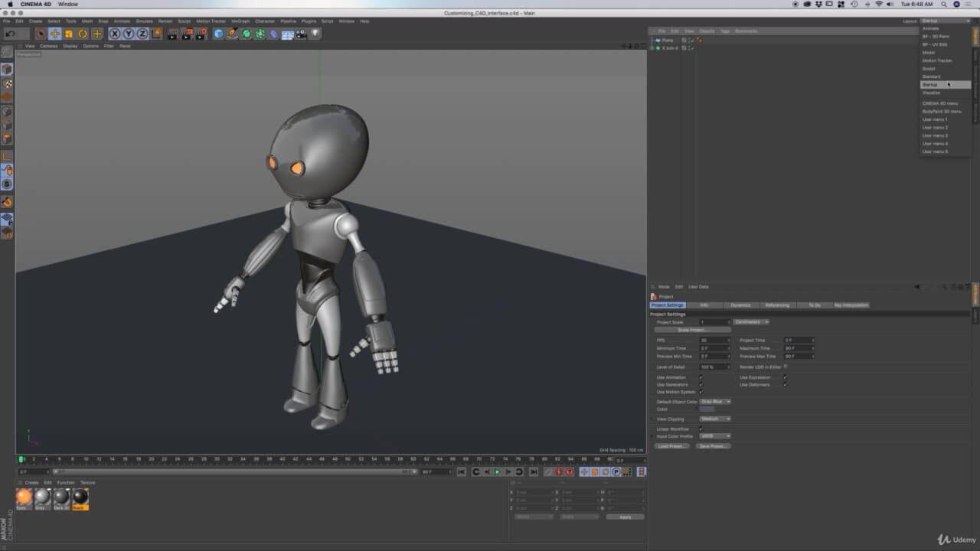This screenshot has width=980, height=551.
Task: Go to the end of the animation
Action: click(534, 472)
